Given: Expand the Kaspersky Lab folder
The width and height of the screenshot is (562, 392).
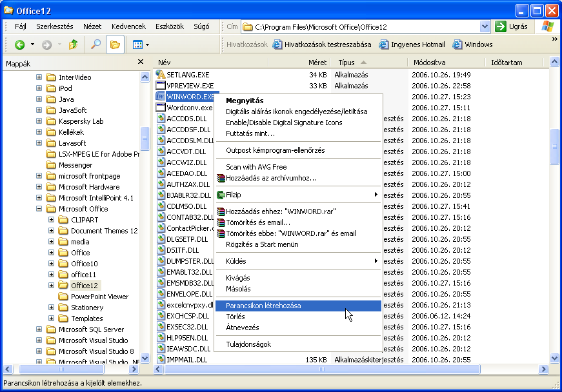Looking at the screenshot, I should coord(39,121).
